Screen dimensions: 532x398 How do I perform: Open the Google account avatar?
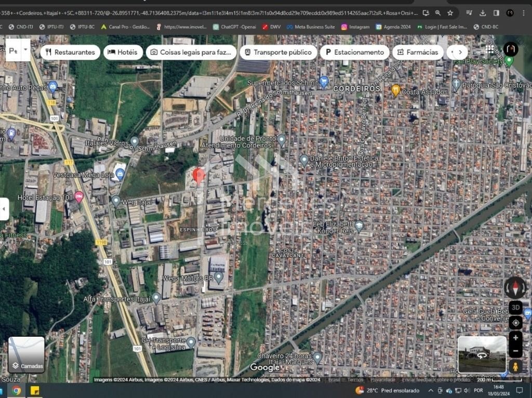(511, 49)
